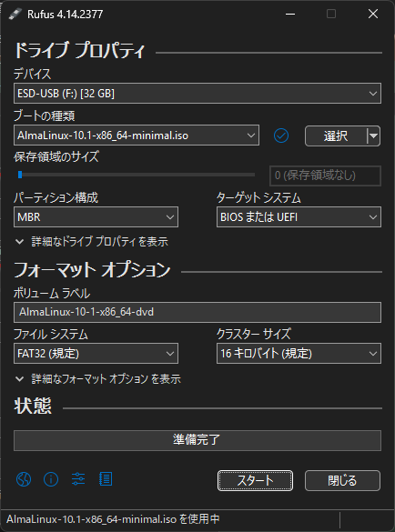Click the 閉じる button
395x532 pixels.
tap(342, 480)
